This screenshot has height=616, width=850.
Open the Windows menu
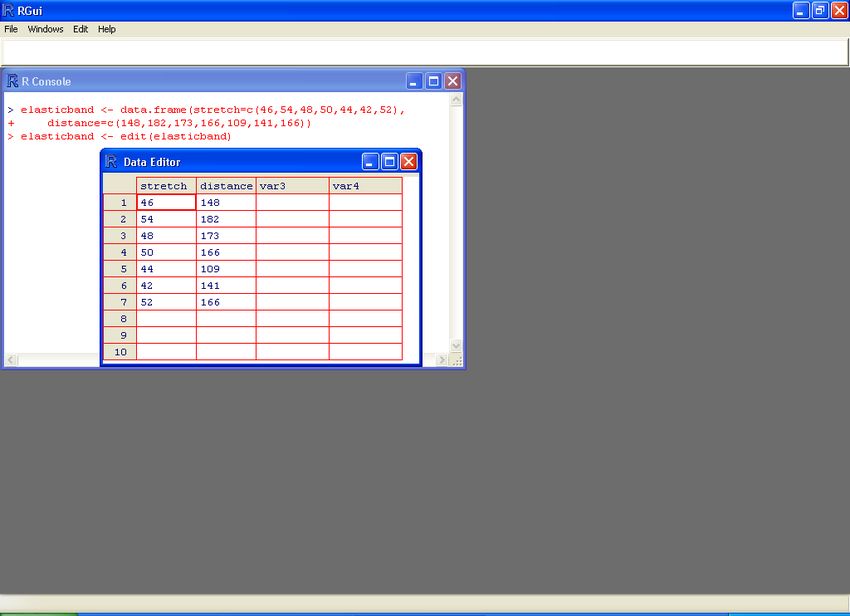pos(46,29)
